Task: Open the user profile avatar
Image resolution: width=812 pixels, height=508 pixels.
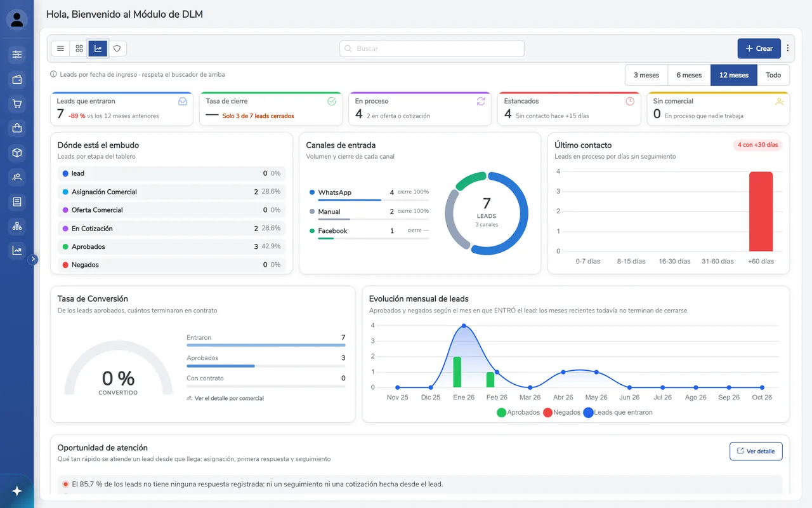Action: 16,19
